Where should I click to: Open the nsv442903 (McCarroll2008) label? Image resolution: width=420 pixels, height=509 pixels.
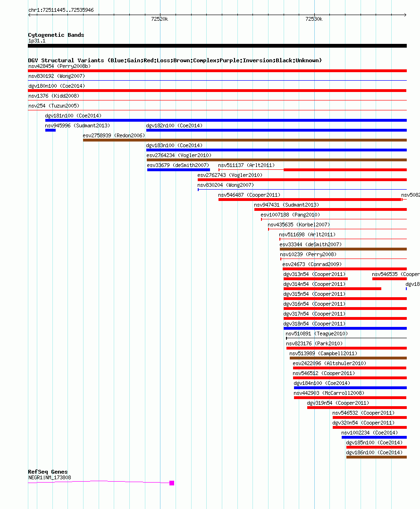tap(329, 393)
